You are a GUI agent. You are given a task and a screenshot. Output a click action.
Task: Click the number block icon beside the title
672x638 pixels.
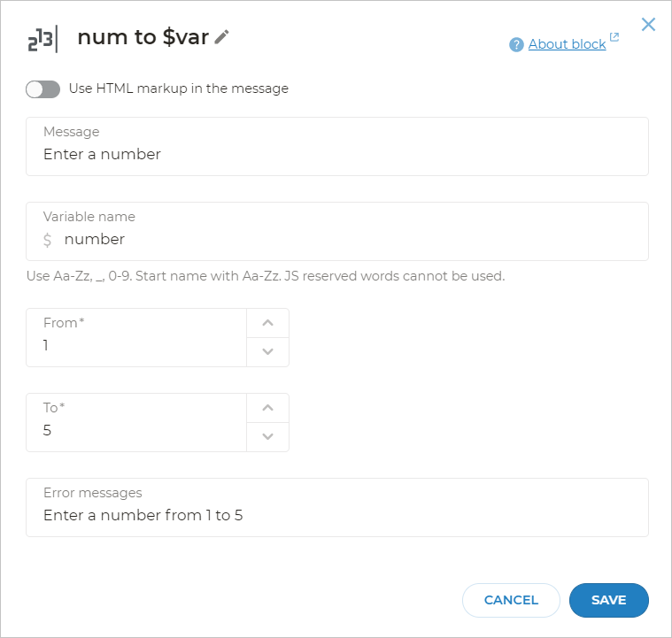pos(42,40)
